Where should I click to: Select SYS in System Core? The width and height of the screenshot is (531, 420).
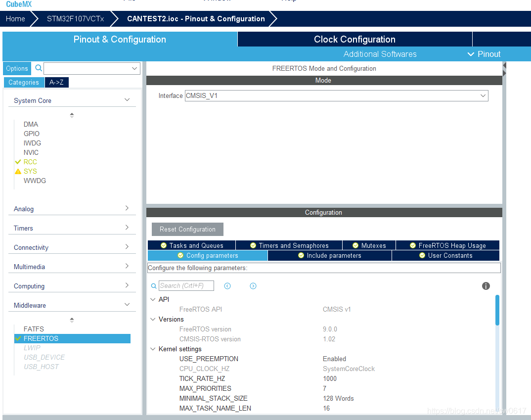(x=30, y=171)
